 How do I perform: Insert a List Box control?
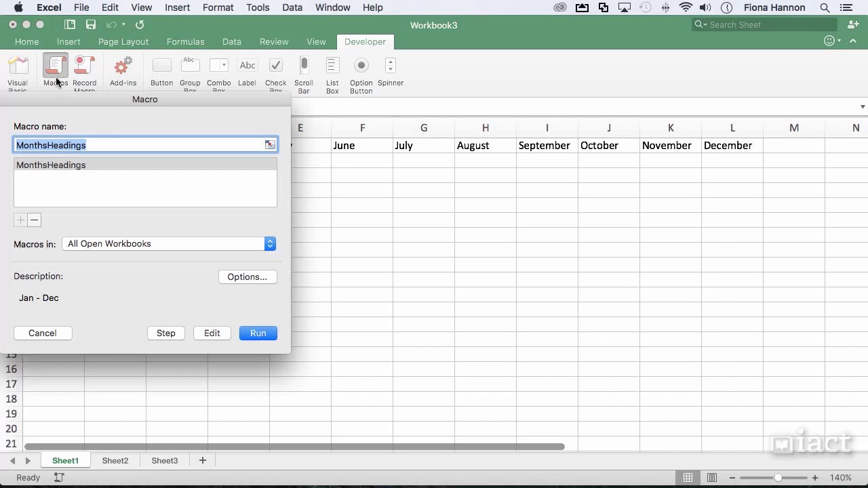click(x=332, y=66)
